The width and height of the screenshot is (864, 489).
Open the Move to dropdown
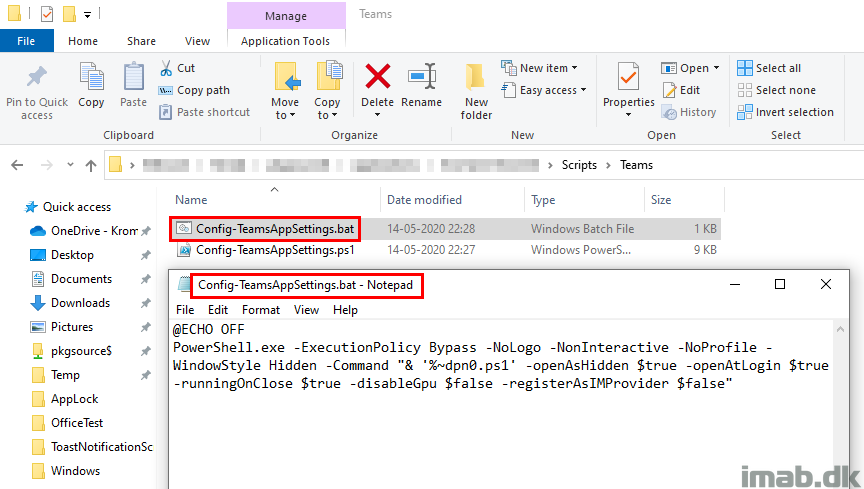(x=285, y=92)
